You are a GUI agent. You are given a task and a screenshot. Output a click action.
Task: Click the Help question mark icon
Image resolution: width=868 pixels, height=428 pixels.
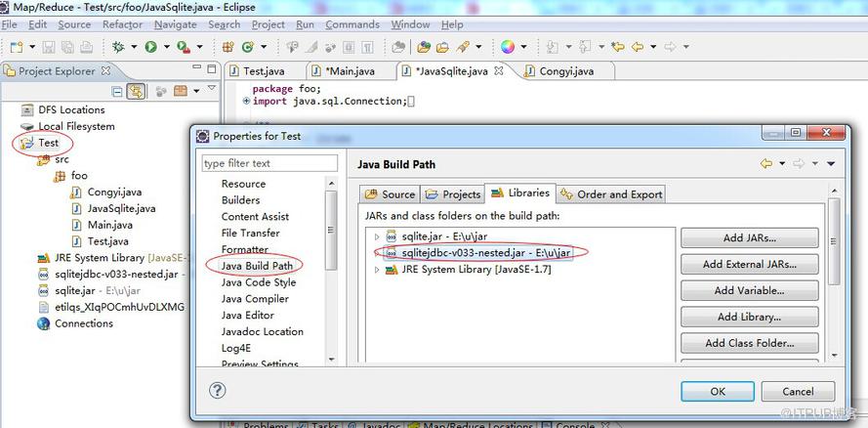pyautogui.click(x=217, y=390)
